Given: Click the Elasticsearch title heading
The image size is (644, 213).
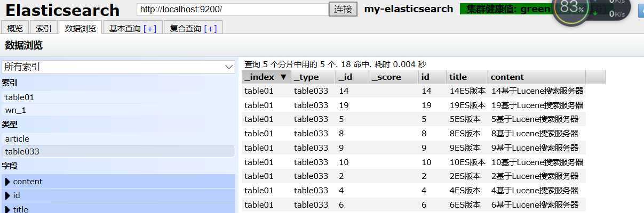Looking at the screenshot, I should point(62,10).
